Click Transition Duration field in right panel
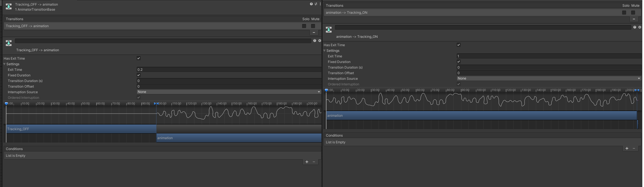Screen dimensions: 644x187 [x=549, y=67]
